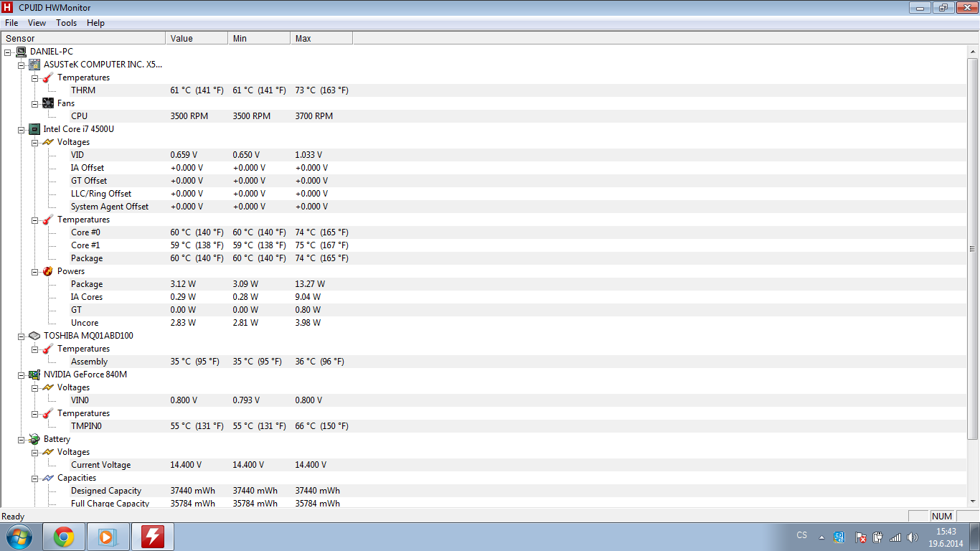980x551 pixels.
Task: Collapse the Capacities group under Battery
Action: coord(34,478)
